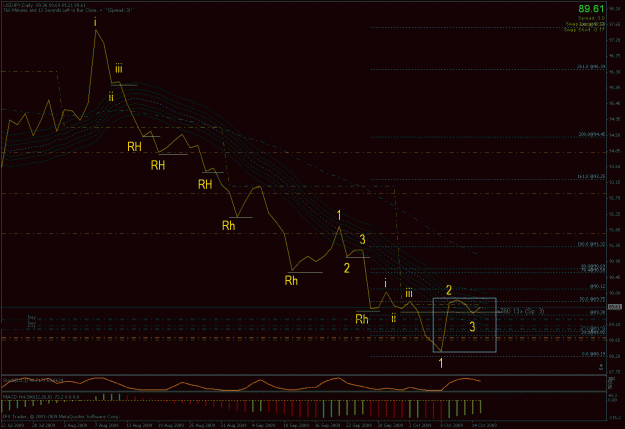
Task: Click wave label 1 beneath the blue rectangle
Action: pos(441,363)
